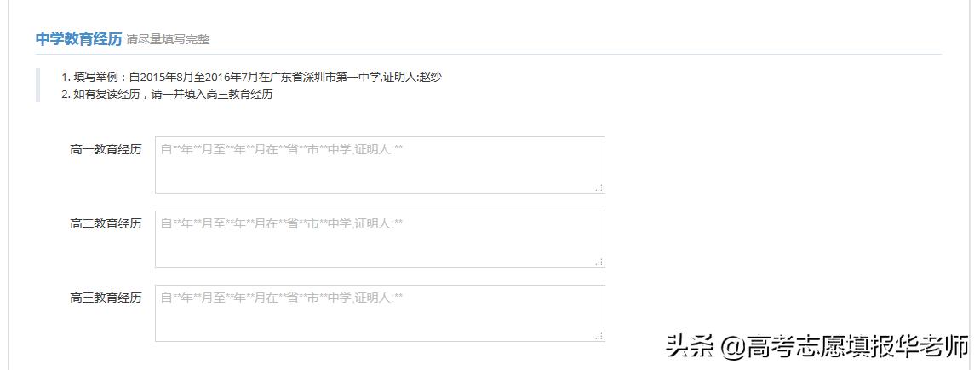This screenshot has width=980, height=370.
Task: Click the 请尽量填写完整 hint text
Action: tap(168, 39)
